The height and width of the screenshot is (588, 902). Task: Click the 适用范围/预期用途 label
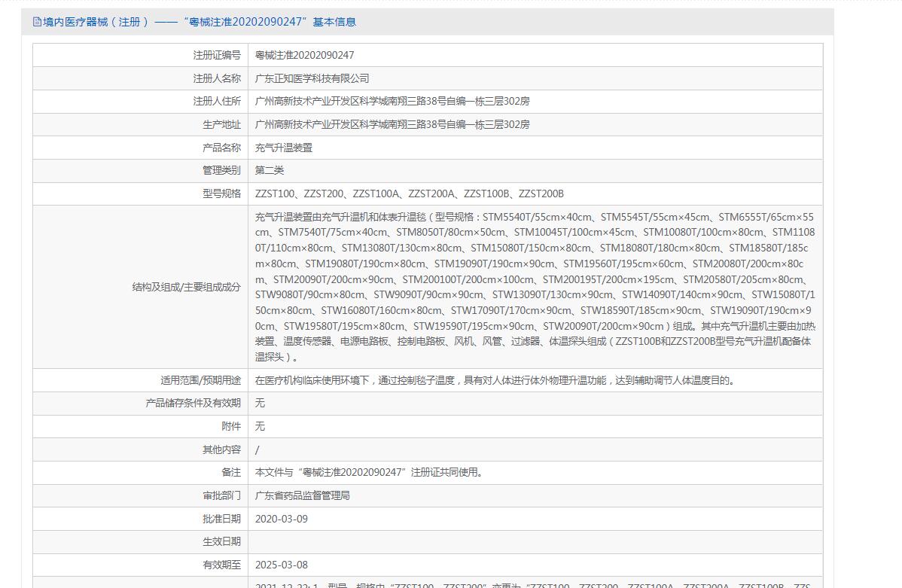200,380
